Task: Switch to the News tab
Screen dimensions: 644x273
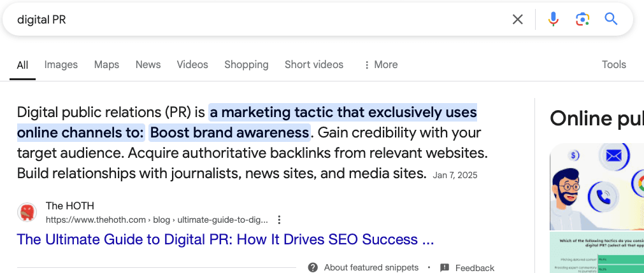Action: click(148, 64)
